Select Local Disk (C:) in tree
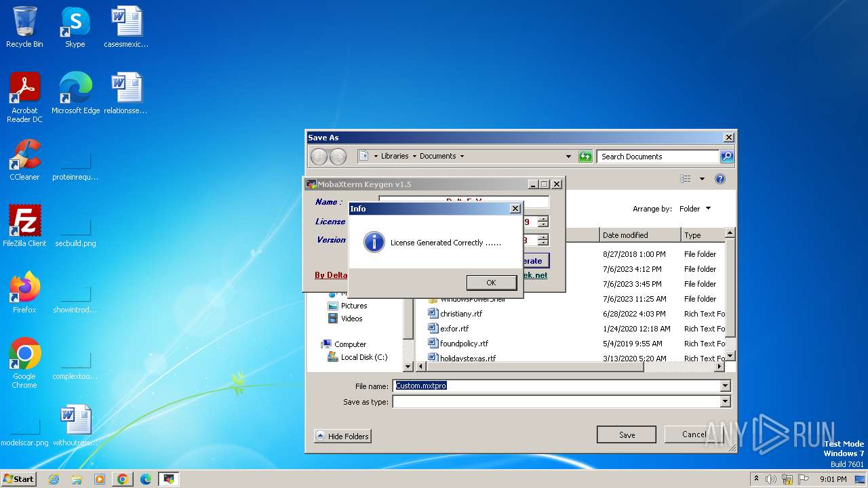The height and width of the screenshot is (488, 868). pos(357,357)
